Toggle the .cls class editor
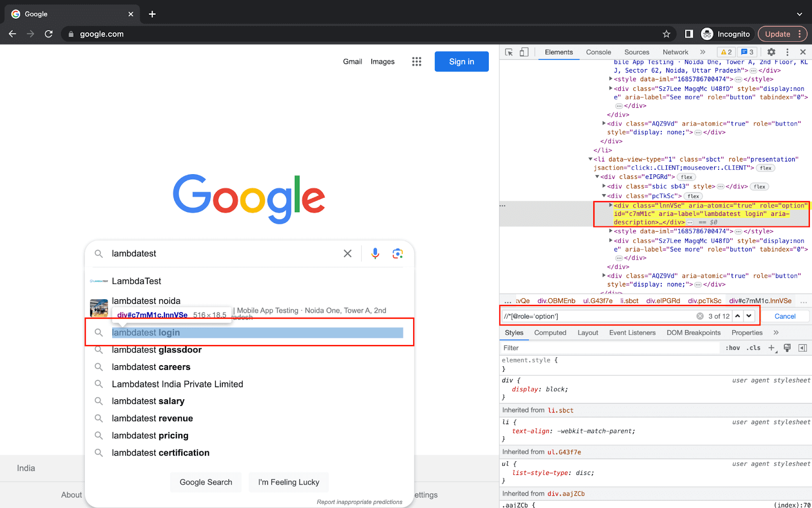 coord(754,348)
